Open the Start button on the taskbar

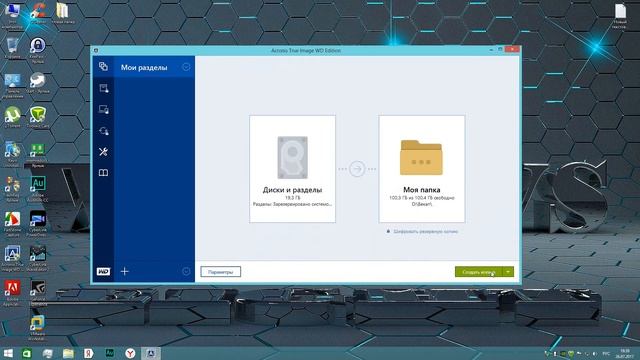point(8,353)
